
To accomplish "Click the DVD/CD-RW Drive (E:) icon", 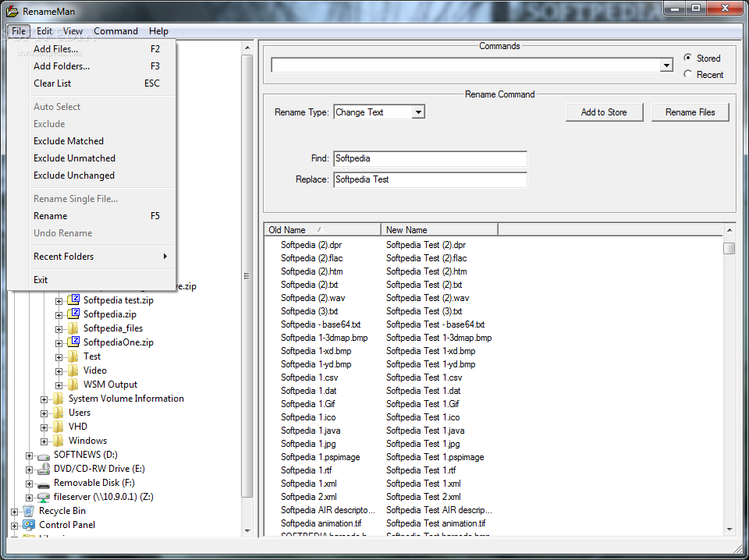I will 44,468.
